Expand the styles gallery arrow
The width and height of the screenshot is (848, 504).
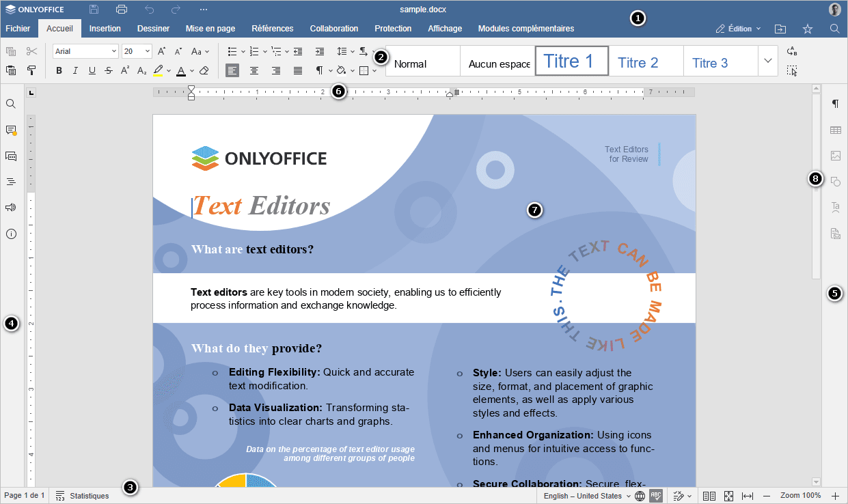click(768, 61)
